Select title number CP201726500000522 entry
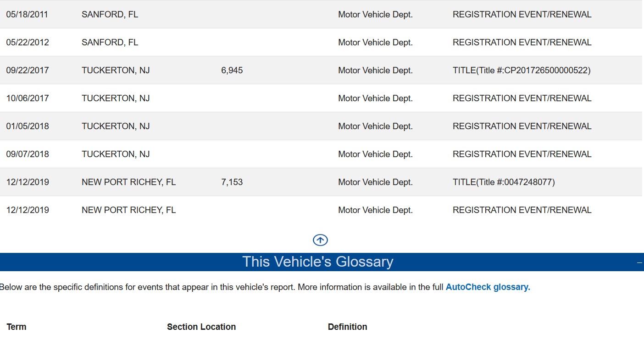 [522, 71]
